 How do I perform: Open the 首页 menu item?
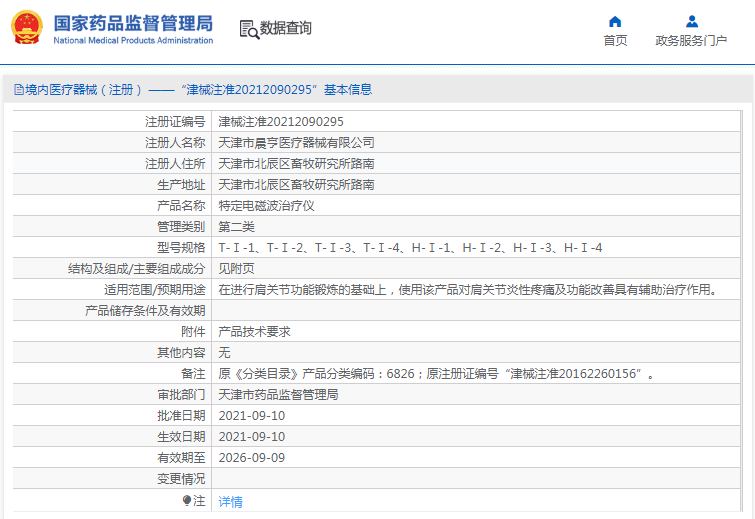click(615, 41)
